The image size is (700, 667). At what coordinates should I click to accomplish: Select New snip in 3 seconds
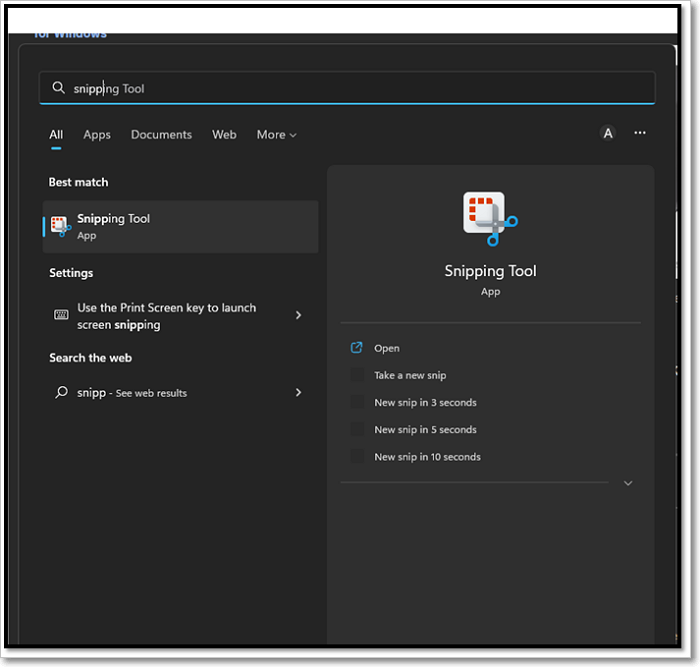pos(425,402)
